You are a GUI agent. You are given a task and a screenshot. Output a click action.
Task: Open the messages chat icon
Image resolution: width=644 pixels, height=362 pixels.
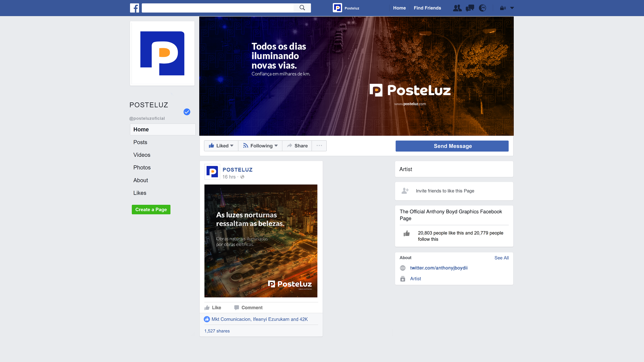470,8
